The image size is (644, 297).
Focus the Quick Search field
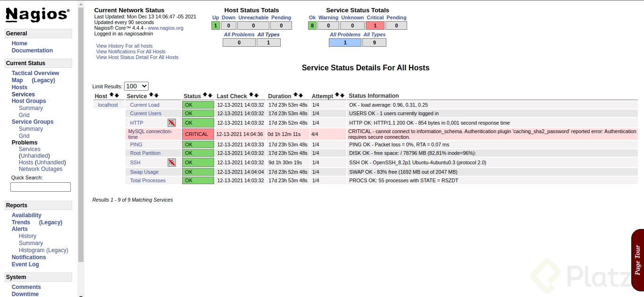(x=41, y=187)
